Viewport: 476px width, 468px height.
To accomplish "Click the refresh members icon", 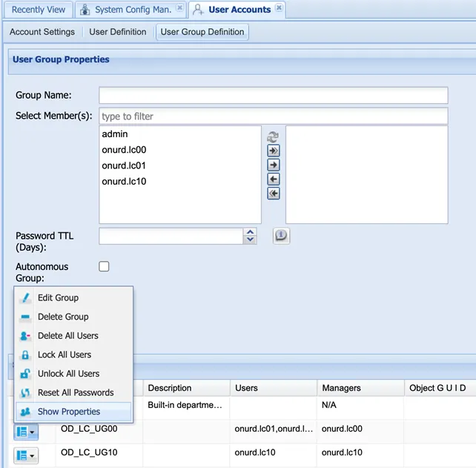I will (273, 137).
